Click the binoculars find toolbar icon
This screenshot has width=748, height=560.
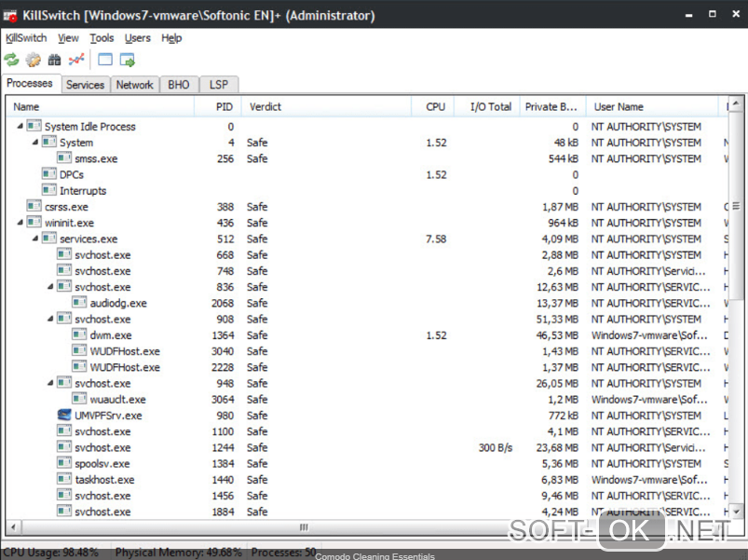(54, 60)
